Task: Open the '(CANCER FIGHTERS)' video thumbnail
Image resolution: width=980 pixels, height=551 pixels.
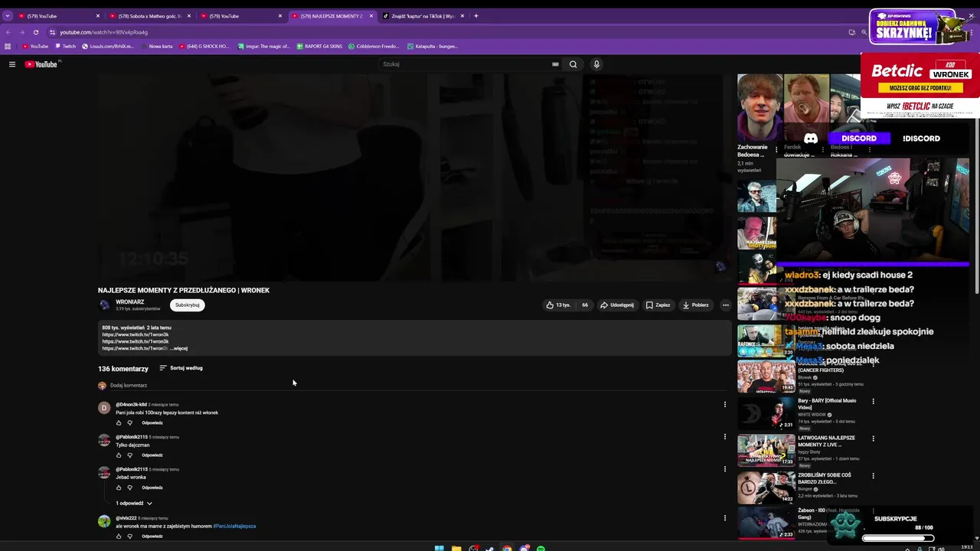Action: click(766, 375)
